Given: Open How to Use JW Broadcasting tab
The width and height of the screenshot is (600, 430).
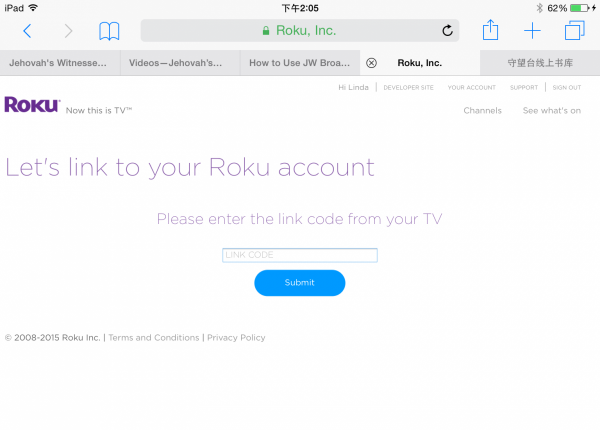Looking at the screenshot, I should pos(299,62).
